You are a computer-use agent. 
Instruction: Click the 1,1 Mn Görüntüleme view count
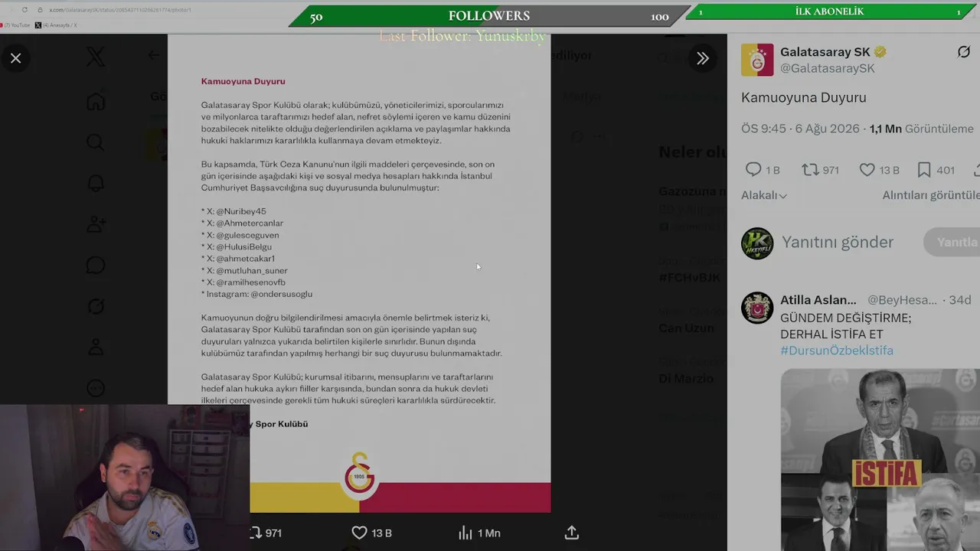coord(922,129)
